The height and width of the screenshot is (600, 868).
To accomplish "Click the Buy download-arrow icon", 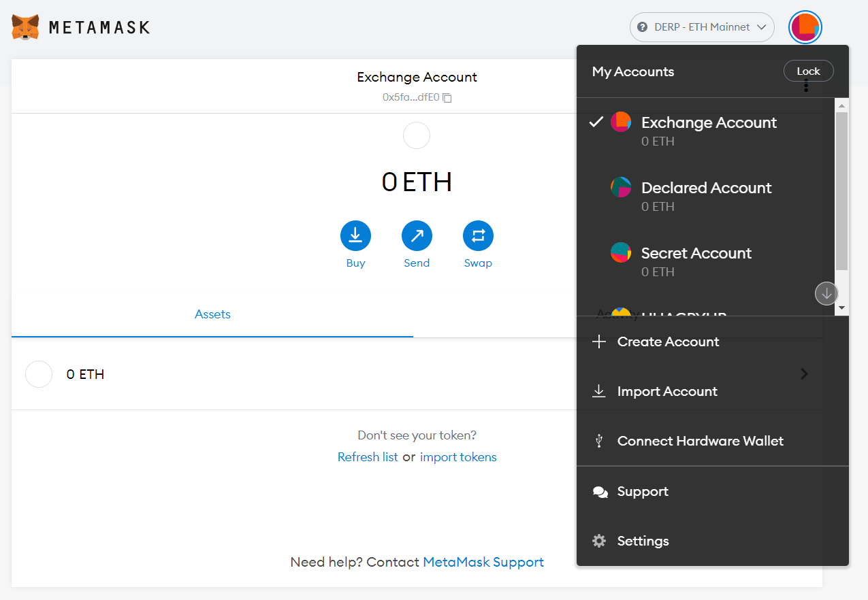I will tap(355, 236).
